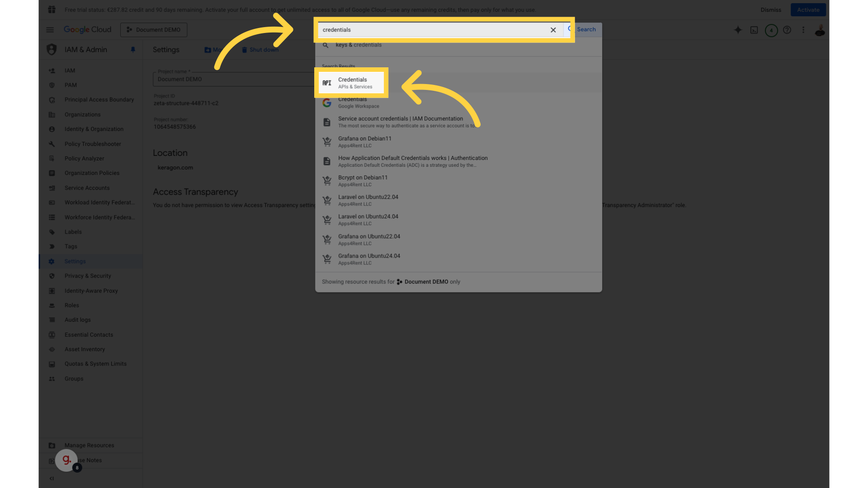Open Workforce Identity Federation sidebar item
This screenshot has height=488, width=868.
[90, 217]
